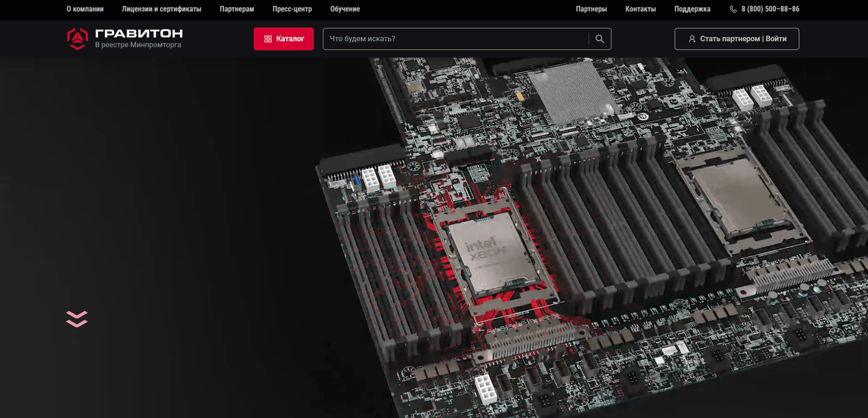Open Лицензии и сертификаты menu item
Image resolution: width=868 pixels, height=418 pixels.
[x=161, y=9]
